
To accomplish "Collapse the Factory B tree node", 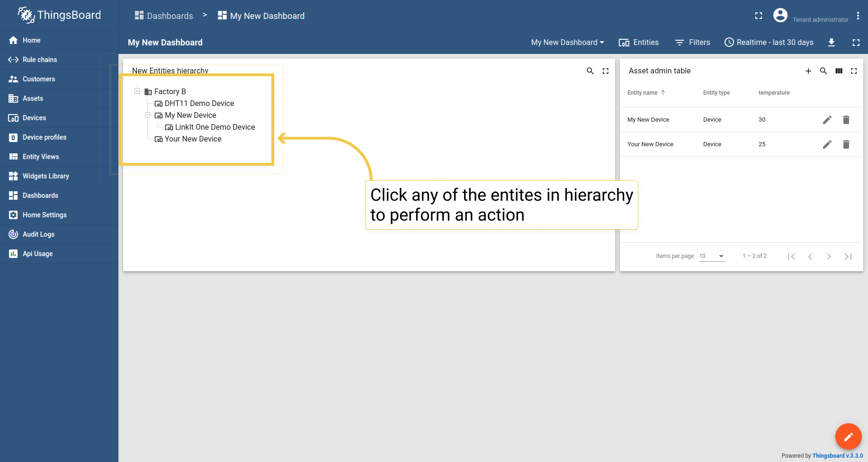I will (137, 91).
